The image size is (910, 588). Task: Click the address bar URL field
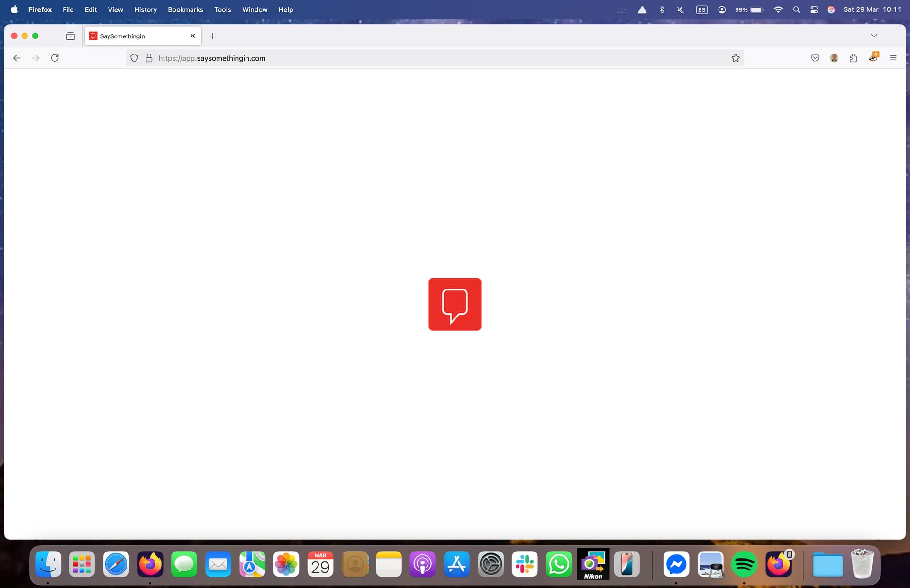point(441,58)
